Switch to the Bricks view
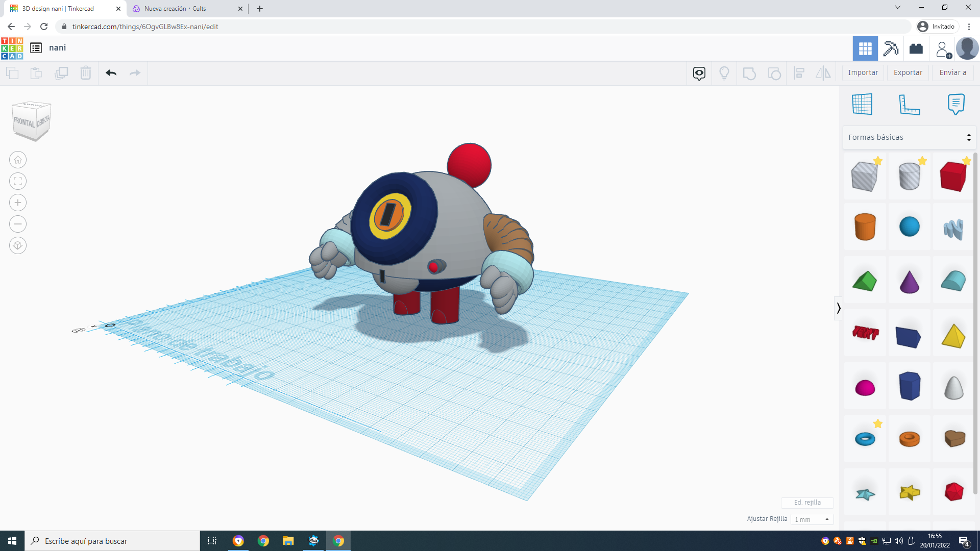Image resolution: width=980 pixels, height=551 pixels. click(916, 48)
